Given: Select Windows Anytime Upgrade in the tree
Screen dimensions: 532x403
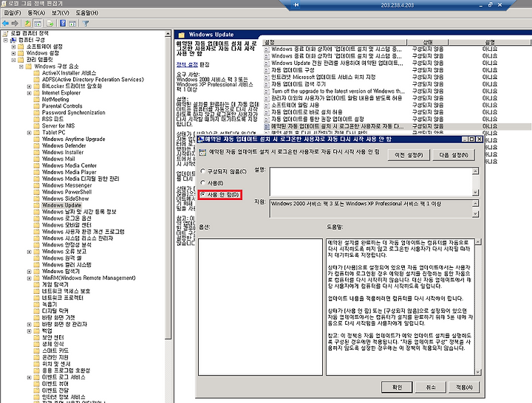Looking at the screenshot, I should point(74,139).
